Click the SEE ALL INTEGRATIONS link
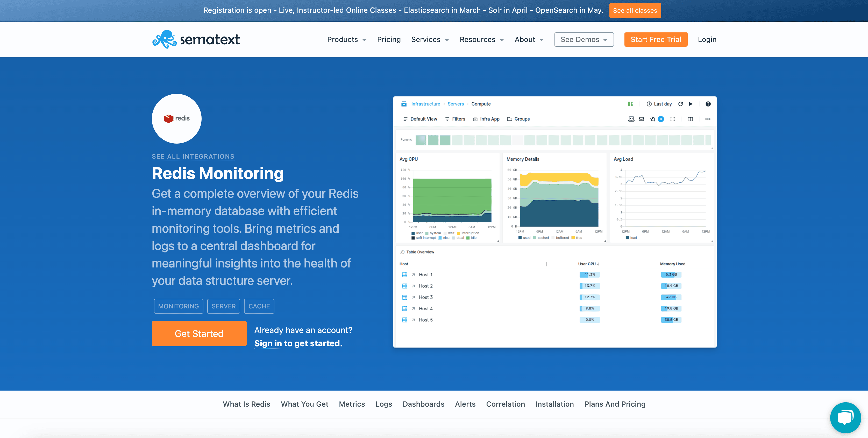 click(193, 156)
